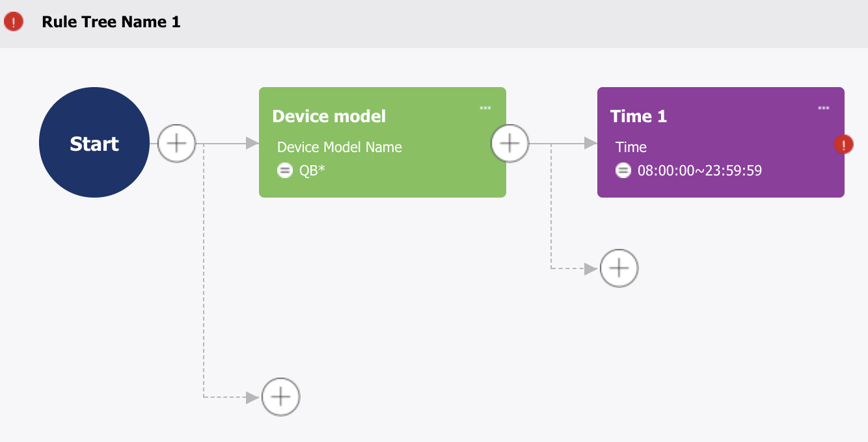Click the equals icon beside 08:00:00~23:59:59
This screenshot has width=868, height=442.
point(623,171)
